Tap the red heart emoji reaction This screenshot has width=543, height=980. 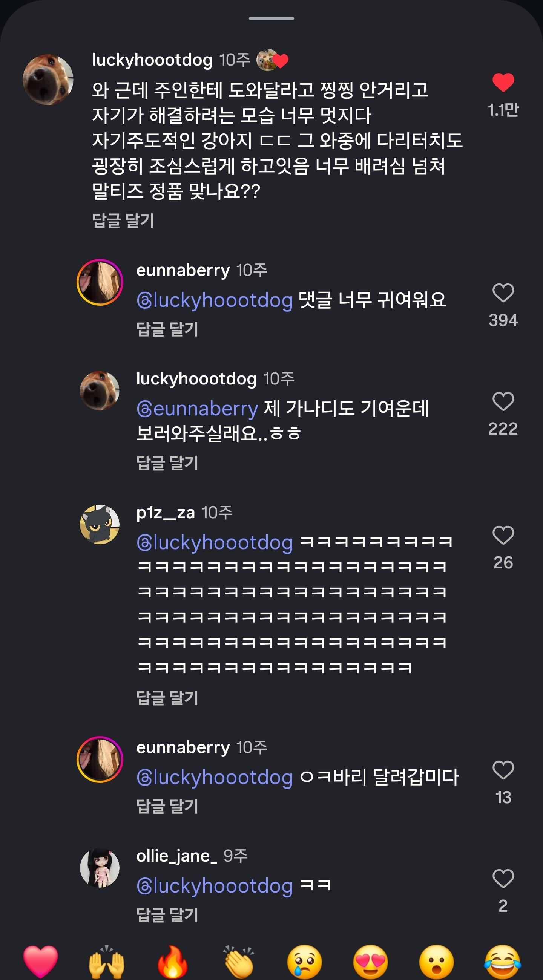pyautogui.click(x=41, y=962)
